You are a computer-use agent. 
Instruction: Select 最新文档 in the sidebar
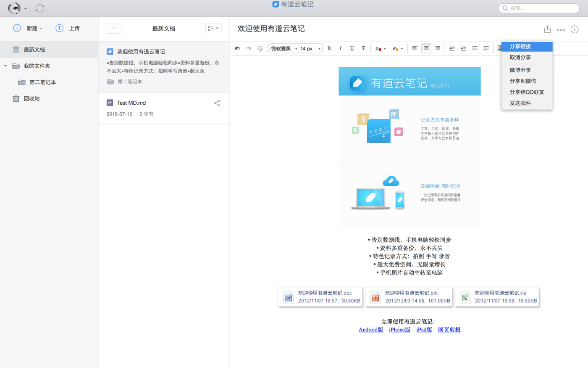pos(49,49)
